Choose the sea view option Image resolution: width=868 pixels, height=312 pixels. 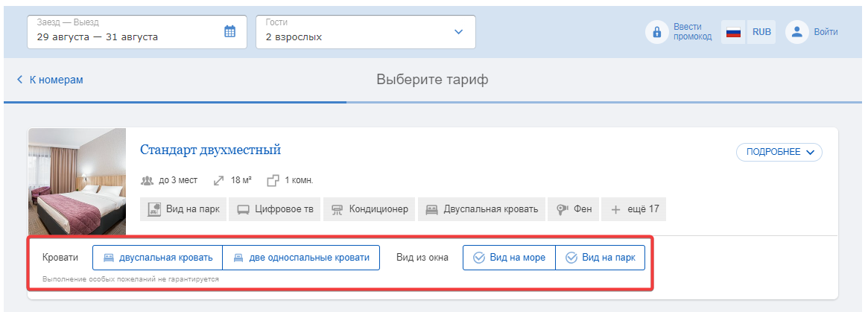pos(510,258)
